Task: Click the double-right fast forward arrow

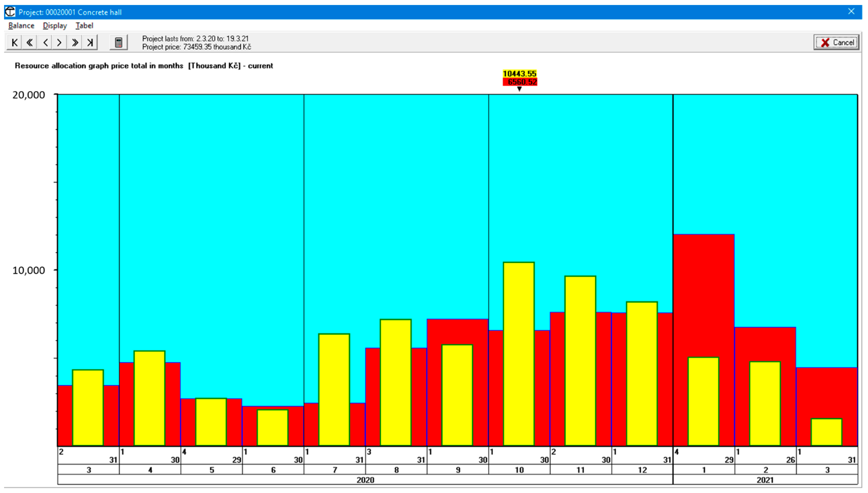Action: tap(75, 42)
